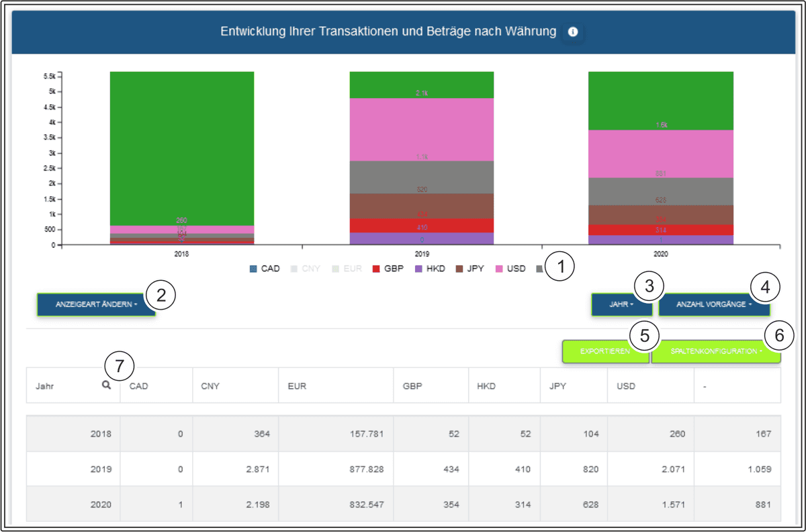The height and width of the screenshot is (532, 806).
Task: Click the search magnifier in Jahr column
Action: coord(106,386)
